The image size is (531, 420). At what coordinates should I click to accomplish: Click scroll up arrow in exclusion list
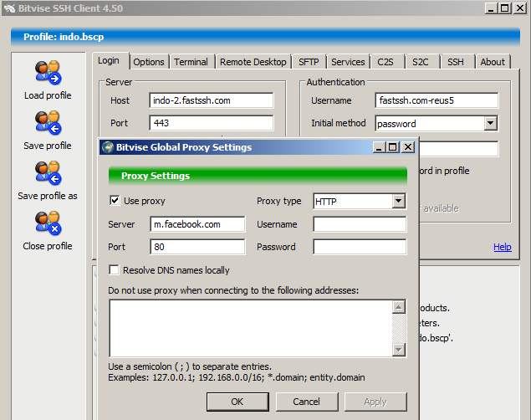tap(399, 307)
